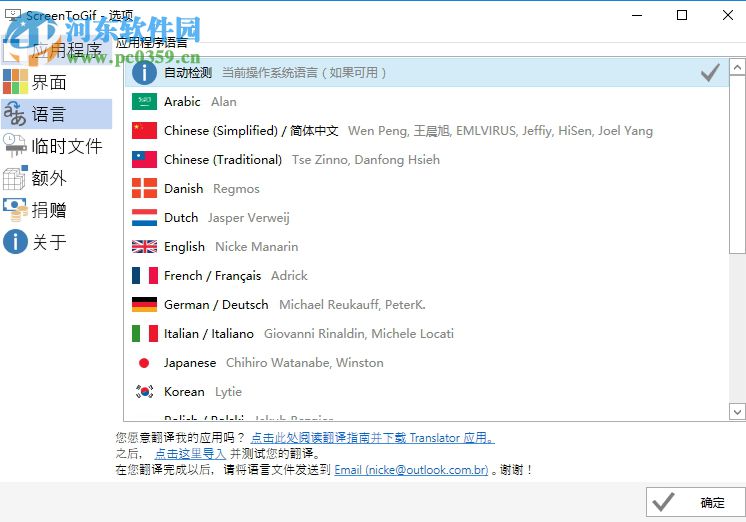Click the language list scroll down arrow

737,412
